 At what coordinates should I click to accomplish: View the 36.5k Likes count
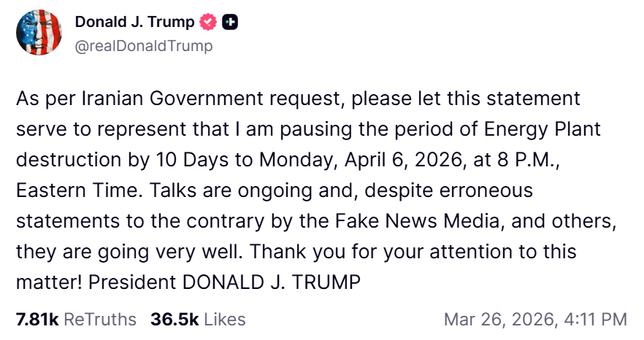pos(175,320)
